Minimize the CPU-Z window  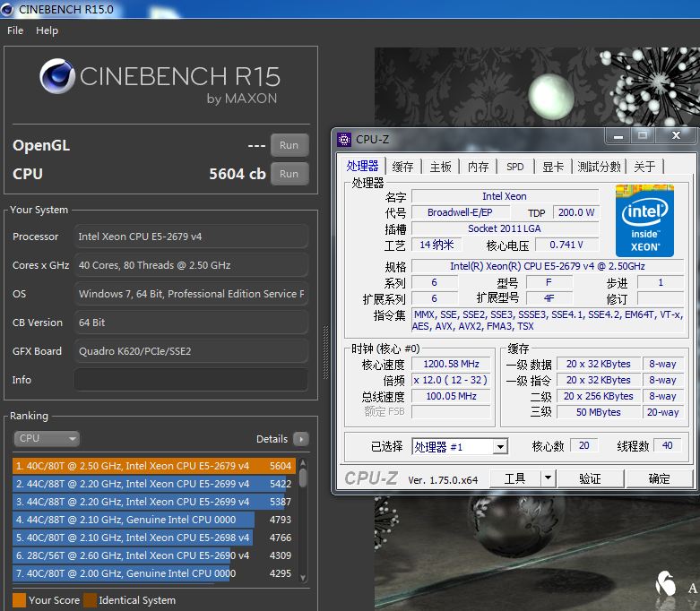pos(618,135)
